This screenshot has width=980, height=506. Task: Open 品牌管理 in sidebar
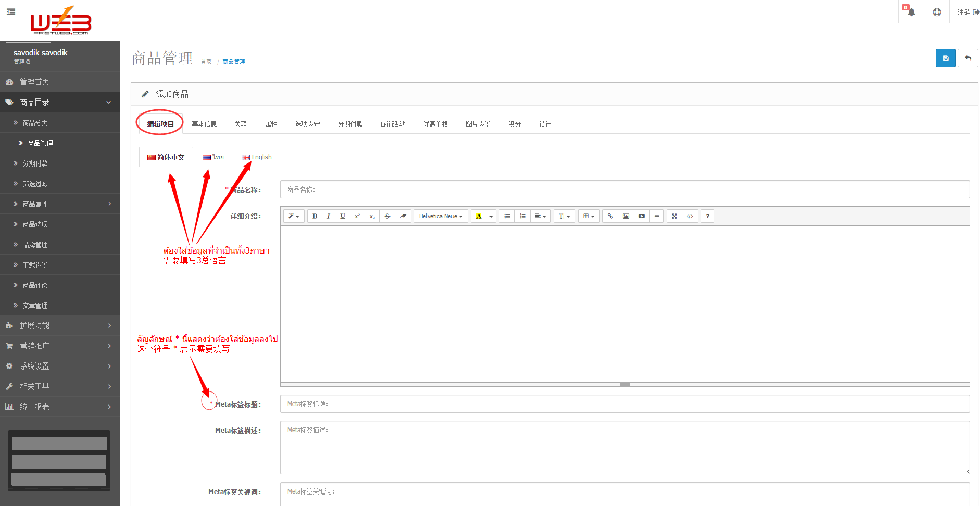point(60,245)
